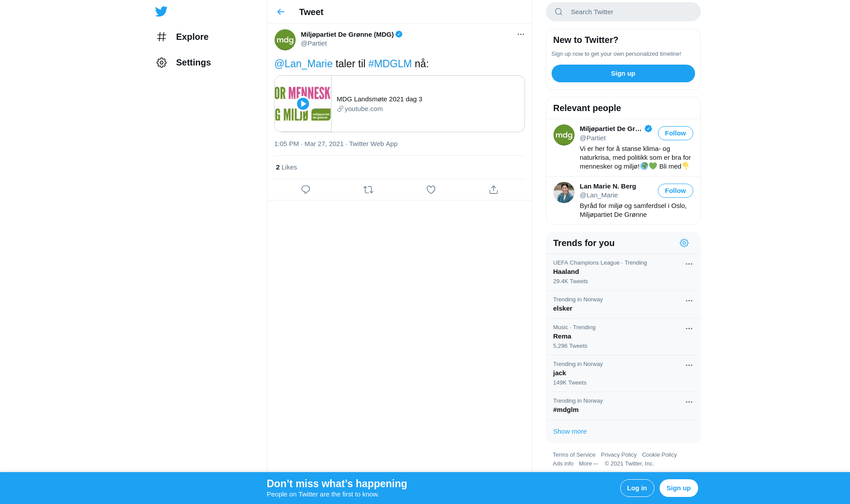Share the tweet via share icon
The height and width of the screenshot is (504, 850).
494,190
